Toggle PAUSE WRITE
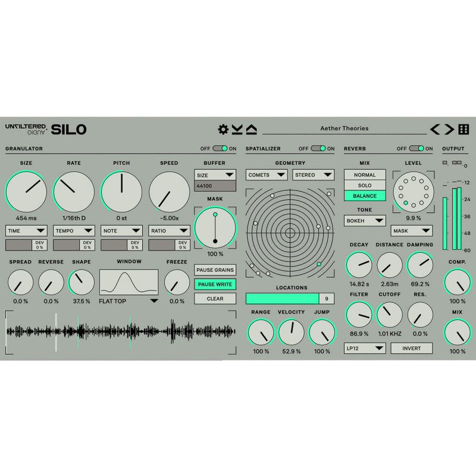 pyautogui.click(x=215, y=284)
